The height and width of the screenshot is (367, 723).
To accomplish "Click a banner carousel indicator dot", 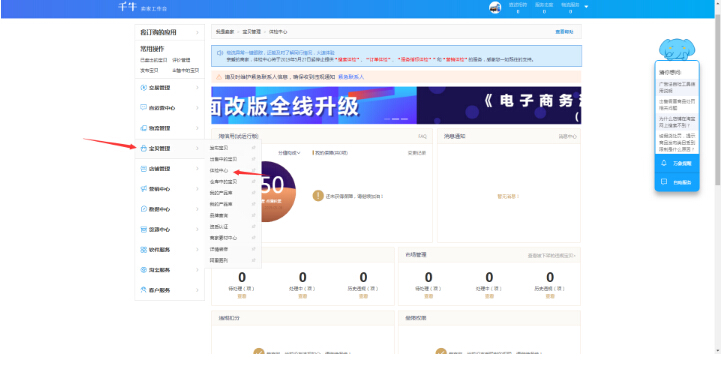I will (x=396, y=119).
